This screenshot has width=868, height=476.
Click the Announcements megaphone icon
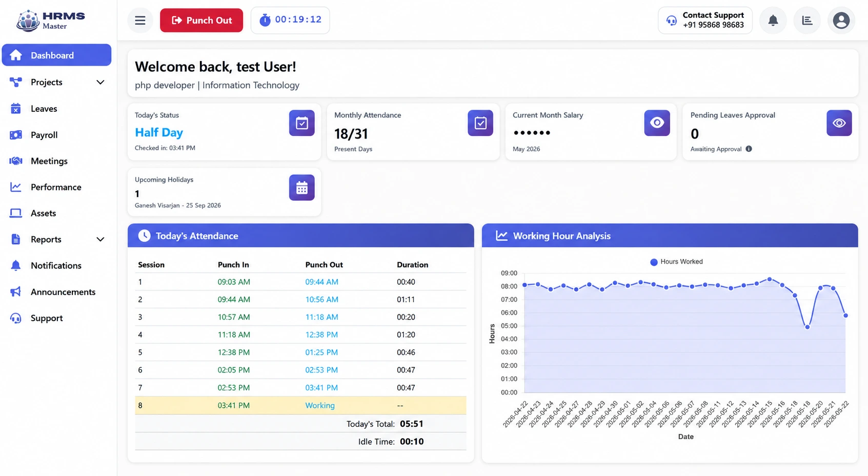pos(16,292)
